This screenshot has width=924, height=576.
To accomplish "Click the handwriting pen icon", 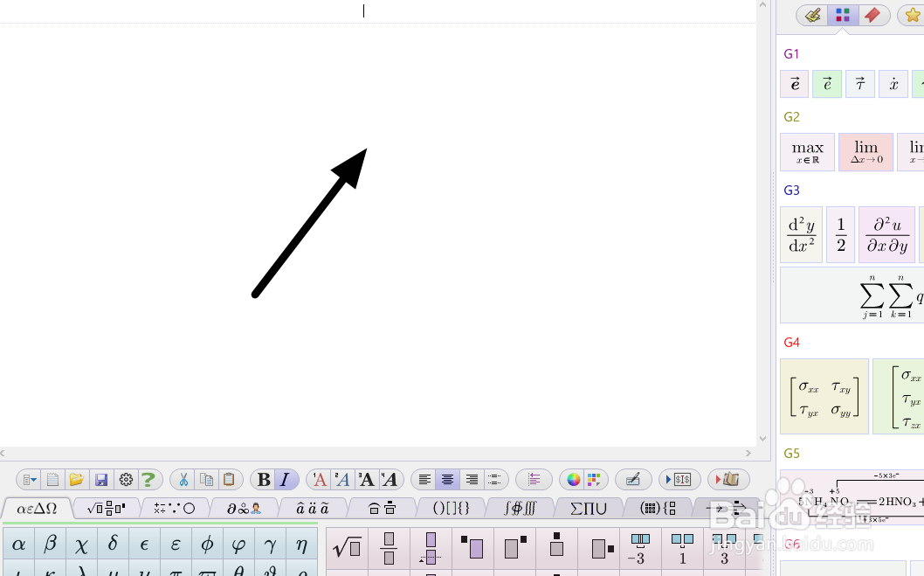I will pos(633,480).
